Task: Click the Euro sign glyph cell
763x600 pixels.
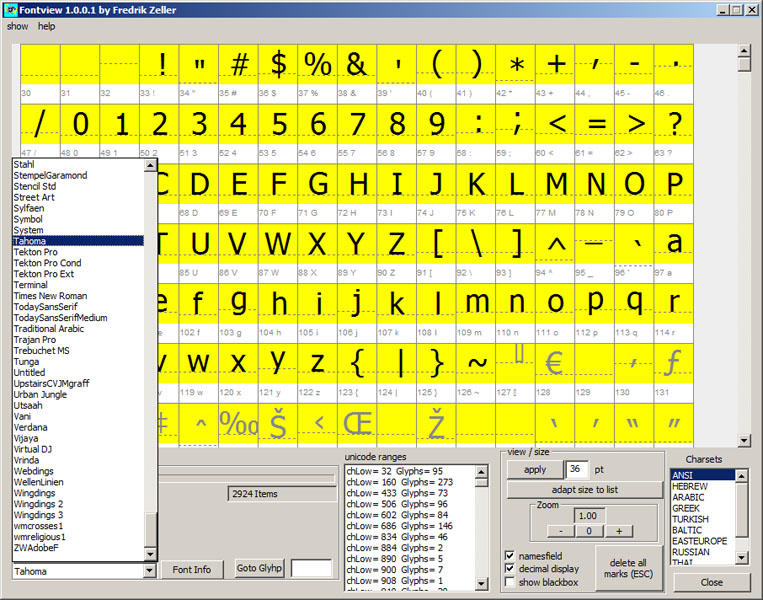Action: 555,363
